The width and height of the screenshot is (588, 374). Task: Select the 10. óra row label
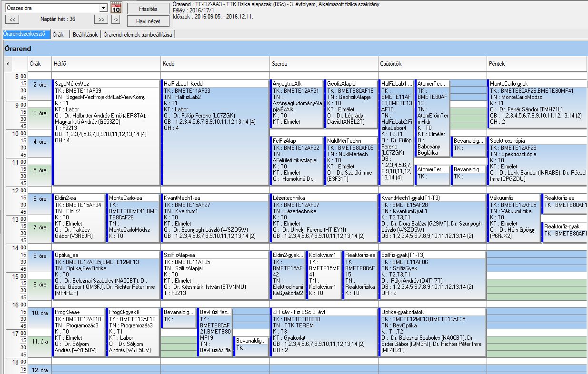[x=40, y=313]
